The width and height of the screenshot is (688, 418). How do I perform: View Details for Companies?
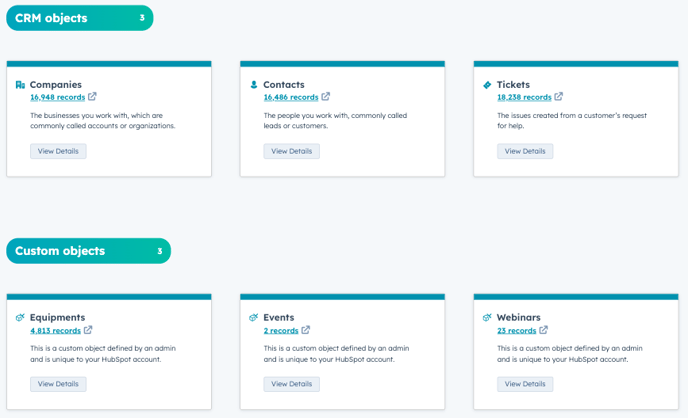tap(58, 151)
